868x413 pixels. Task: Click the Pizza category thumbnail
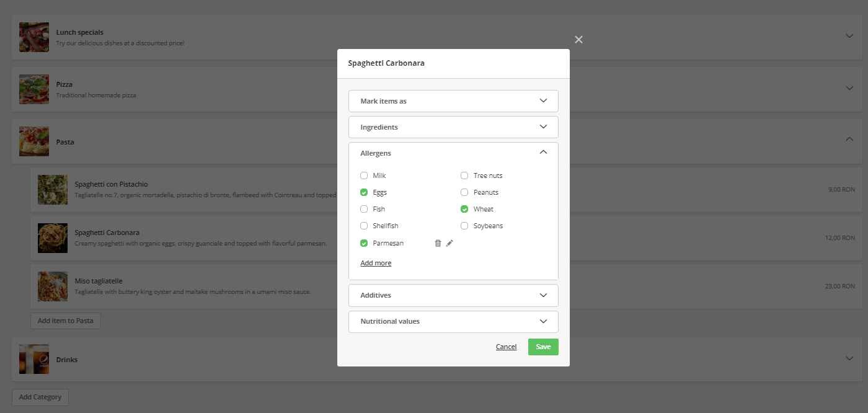[33, 89]
